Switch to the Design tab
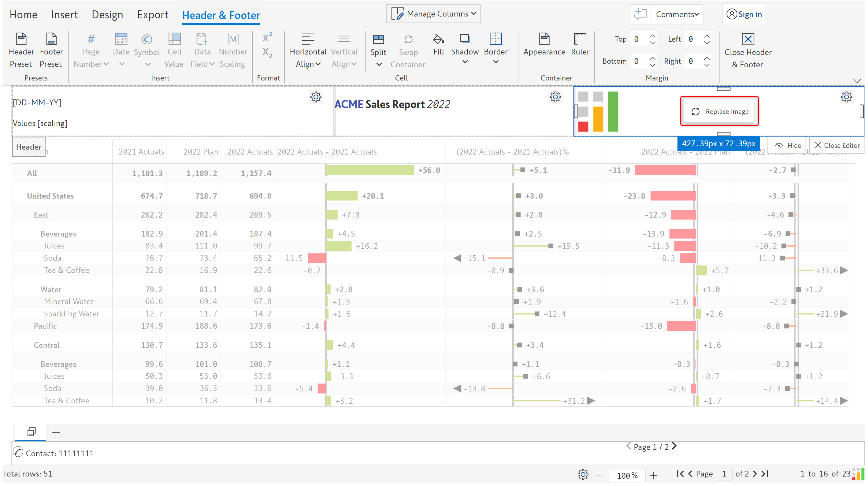This screenshot has width=868, height=486. pyautogui.click(x=107, y=15)
